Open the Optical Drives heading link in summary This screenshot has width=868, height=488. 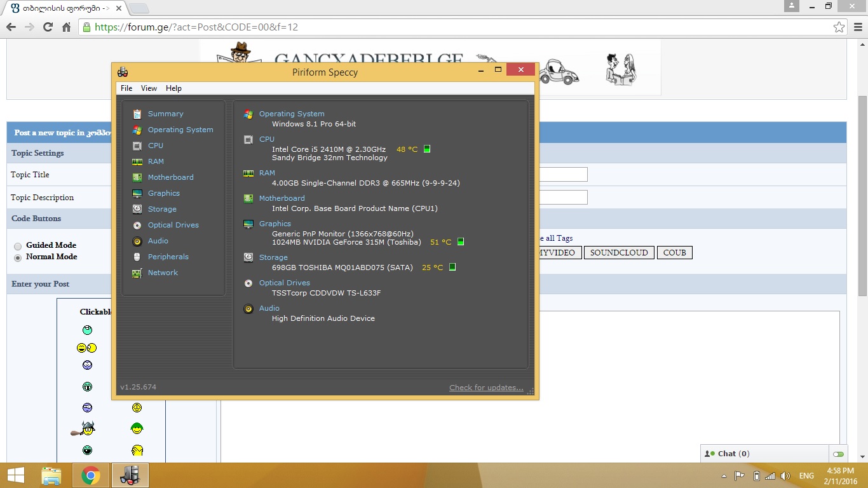[285, 283]
